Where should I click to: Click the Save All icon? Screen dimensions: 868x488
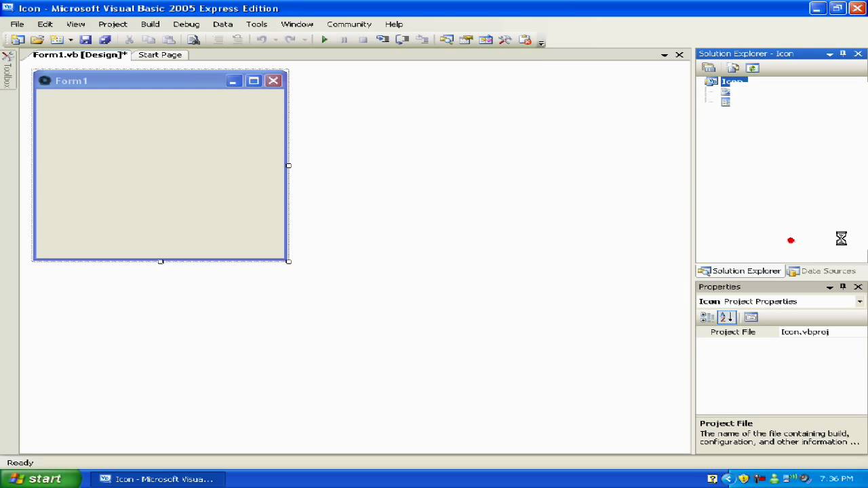pos(105,40)
